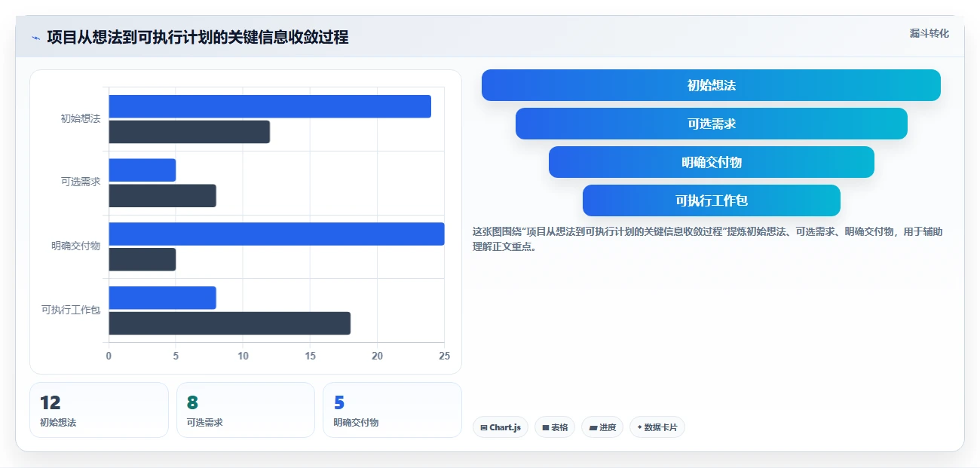Click the 明确交付物 chart axis label
Viewport: 980px width, 468px height.
pyautogui.click(x=76, y=246)
